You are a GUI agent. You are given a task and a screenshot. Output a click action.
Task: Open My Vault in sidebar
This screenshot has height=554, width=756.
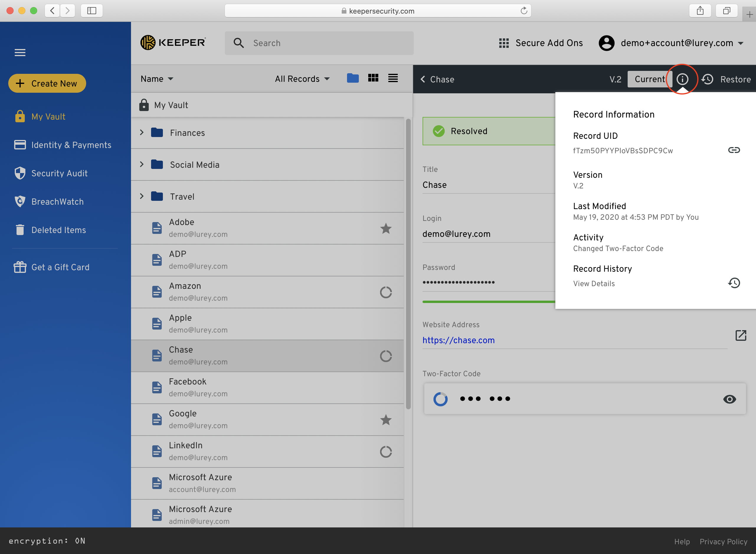pyautogui.click(x=40, y=116)
